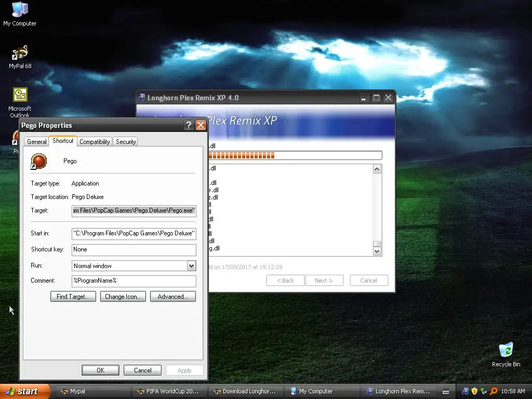Viewport: 532px width, 399px height.
Task: Open the Start menu
Action: pos(25,391)
